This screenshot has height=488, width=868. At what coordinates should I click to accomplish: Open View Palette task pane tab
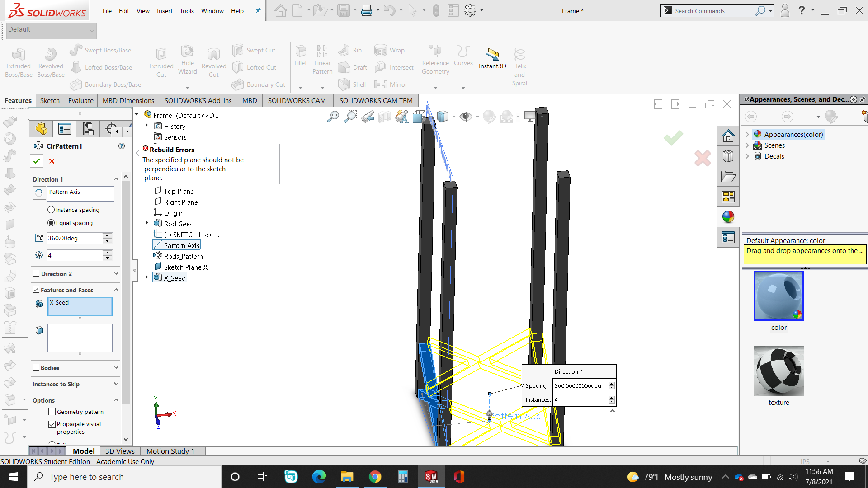point(728,197)
